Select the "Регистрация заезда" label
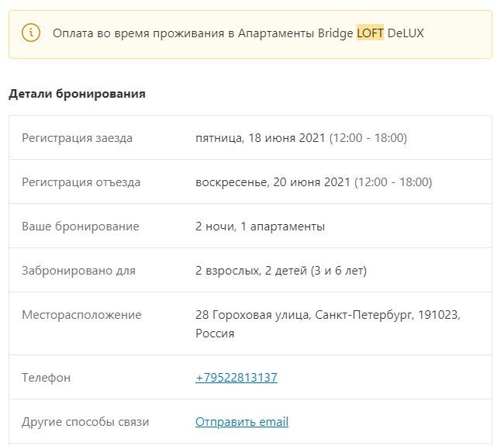 tap(77, 138)
